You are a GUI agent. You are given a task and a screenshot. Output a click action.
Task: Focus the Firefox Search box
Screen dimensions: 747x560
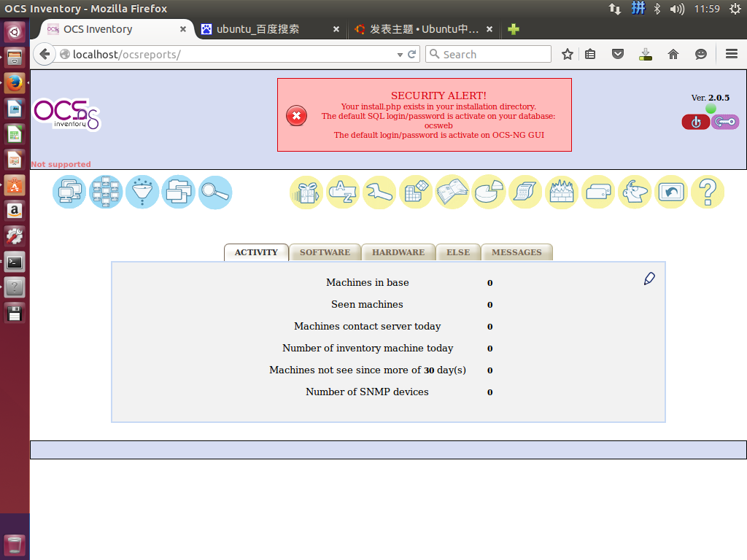(488, 54)
